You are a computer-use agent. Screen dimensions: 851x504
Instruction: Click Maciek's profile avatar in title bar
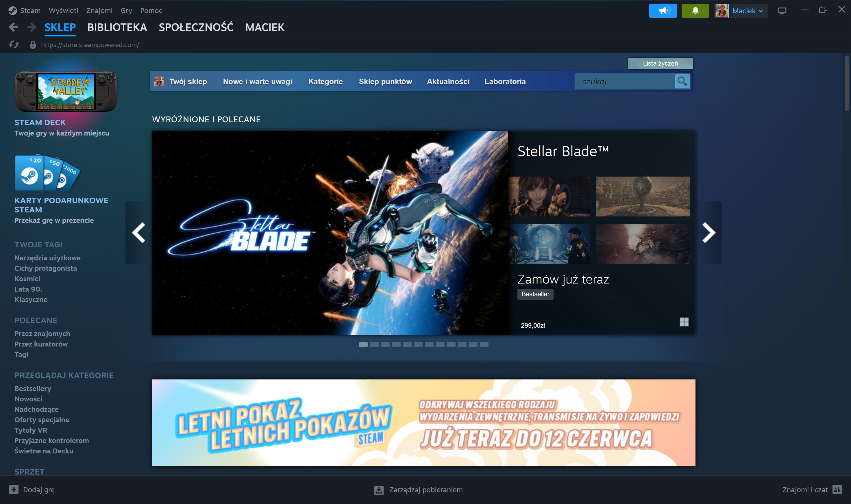click(x=721, y=10)
